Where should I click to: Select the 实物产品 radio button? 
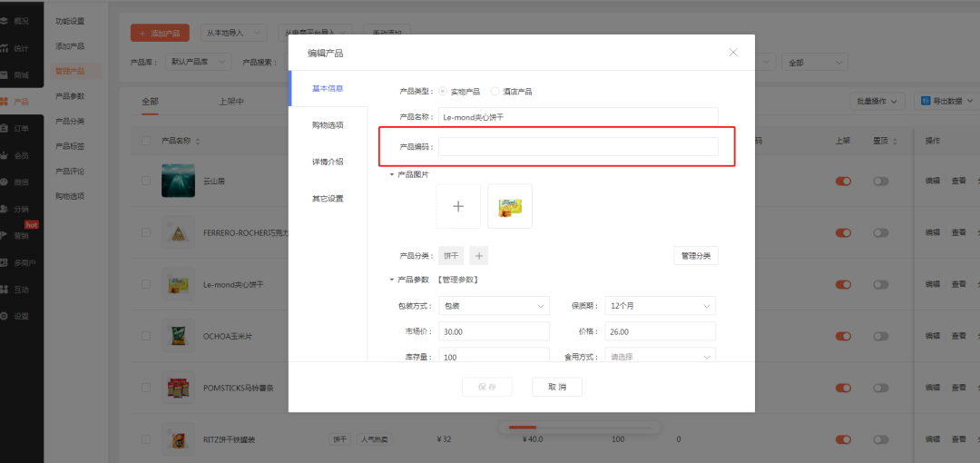[x=443, y=92]
